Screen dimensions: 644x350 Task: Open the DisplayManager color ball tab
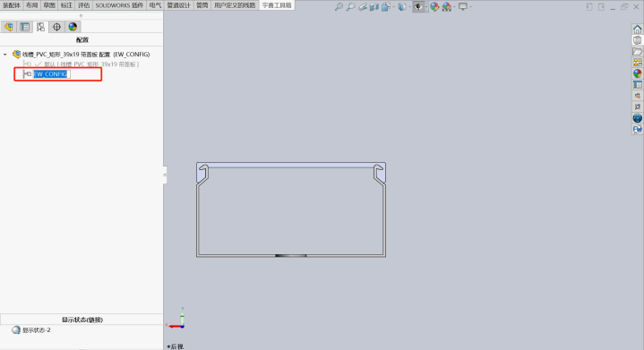73,27
